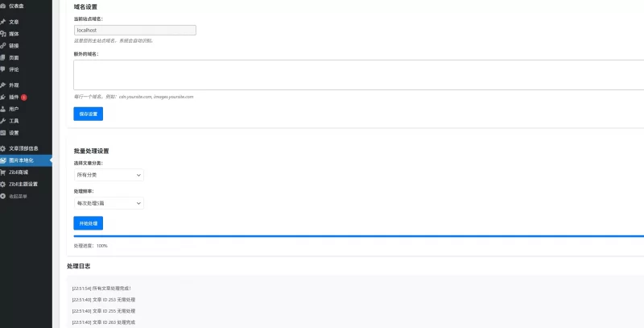The height and width of the screenshot is (328, 644).
Task: Open the Zibll商城 shop cart icon
Action: (x=3, y=172)
